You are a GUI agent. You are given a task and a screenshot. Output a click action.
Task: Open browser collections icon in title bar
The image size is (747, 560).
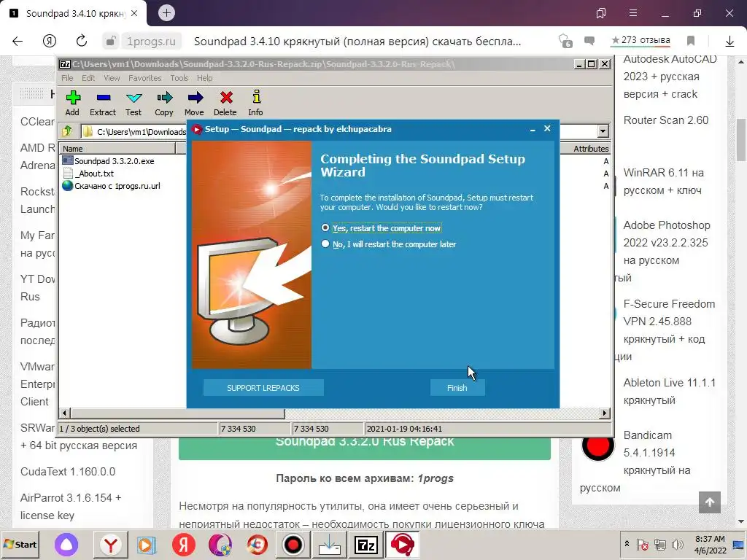[601, 13]
